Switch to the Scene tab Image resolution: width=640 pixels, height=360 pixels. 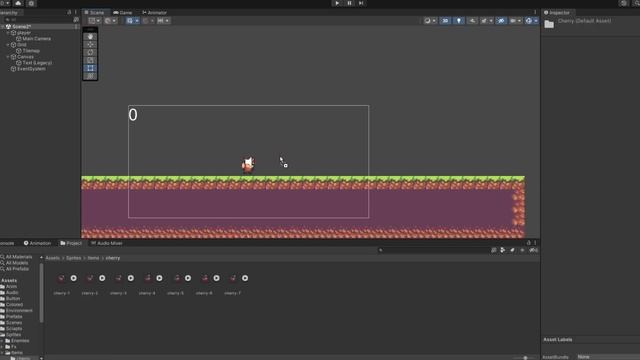pos(95,13)
